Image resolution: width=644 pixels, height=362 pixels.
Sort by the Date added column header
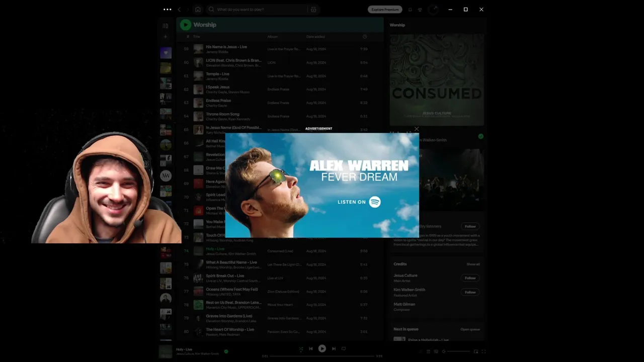[x=315, y=37]
